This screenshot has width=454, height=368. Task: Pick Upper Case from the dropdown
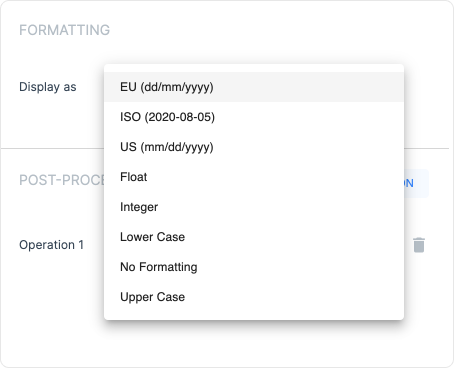click(x=254, y=297)
